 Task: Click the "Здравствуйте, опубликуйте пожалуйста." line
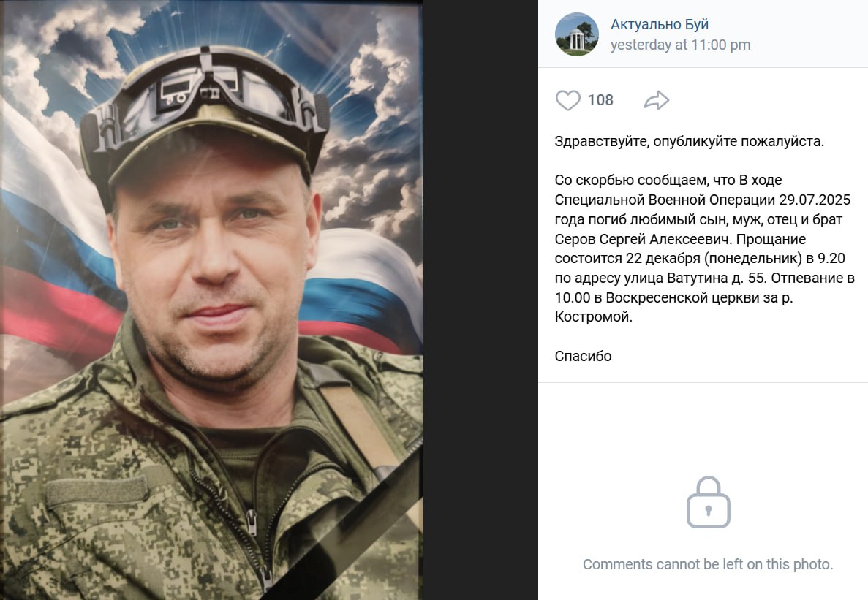689,142
